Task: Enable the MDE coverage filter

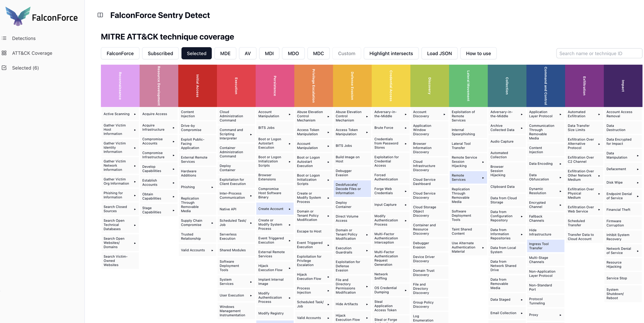Action: pos(225,53)
